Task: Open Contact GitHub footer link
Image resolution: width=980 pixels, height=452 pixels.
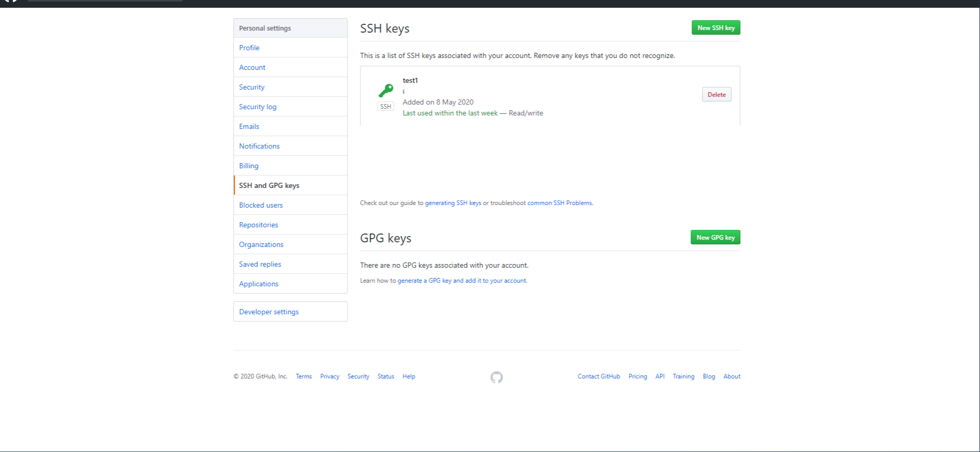Action: [599, 376]
